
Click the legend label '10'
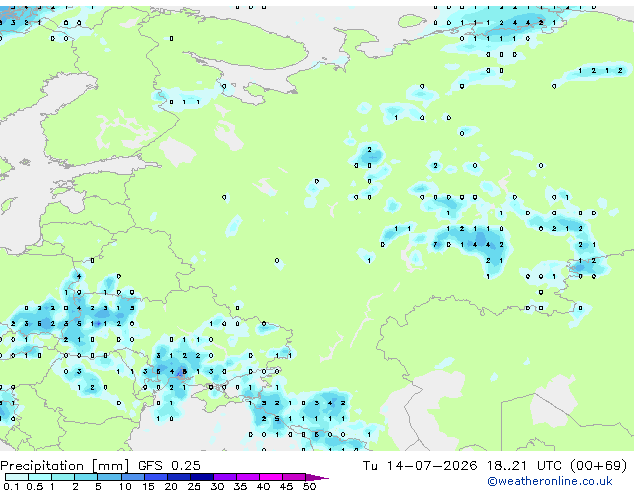(125, 486)
